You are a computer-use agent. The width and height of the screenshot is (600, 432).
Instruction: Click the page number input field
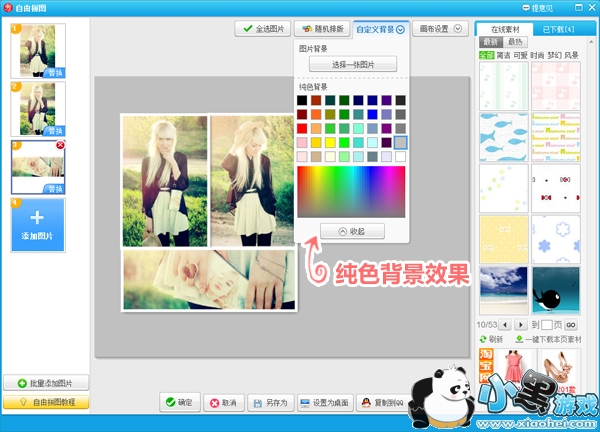point(546,325)
